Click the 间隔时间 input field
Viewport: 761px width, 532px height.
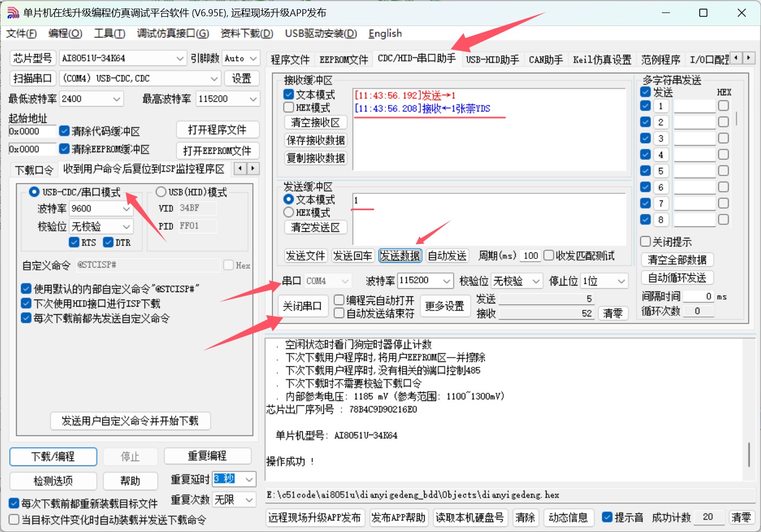point(699,296)
